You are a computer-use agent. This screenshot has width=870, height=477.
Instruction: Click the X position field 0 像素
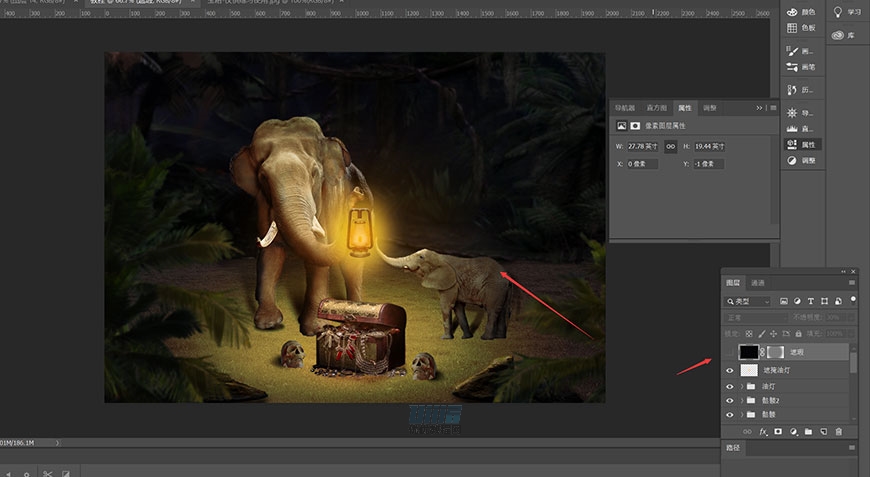point(643,164)
